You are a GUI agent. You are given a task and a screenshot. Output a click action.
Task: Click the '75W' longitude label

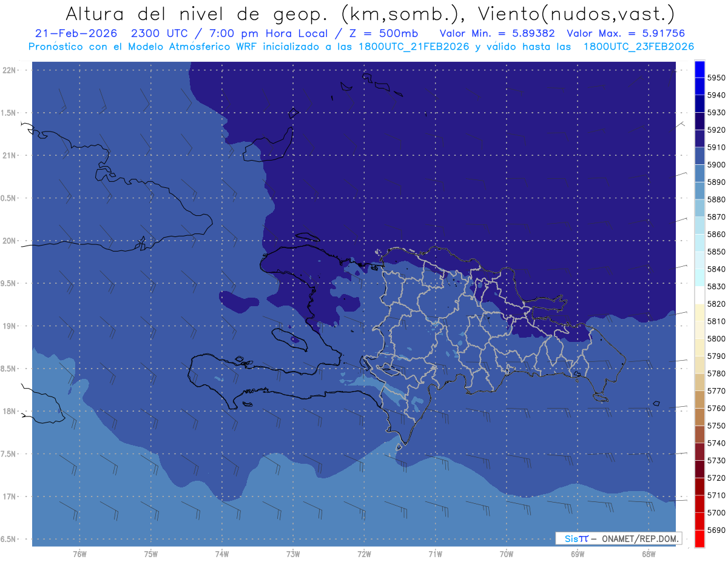[150, 554]
